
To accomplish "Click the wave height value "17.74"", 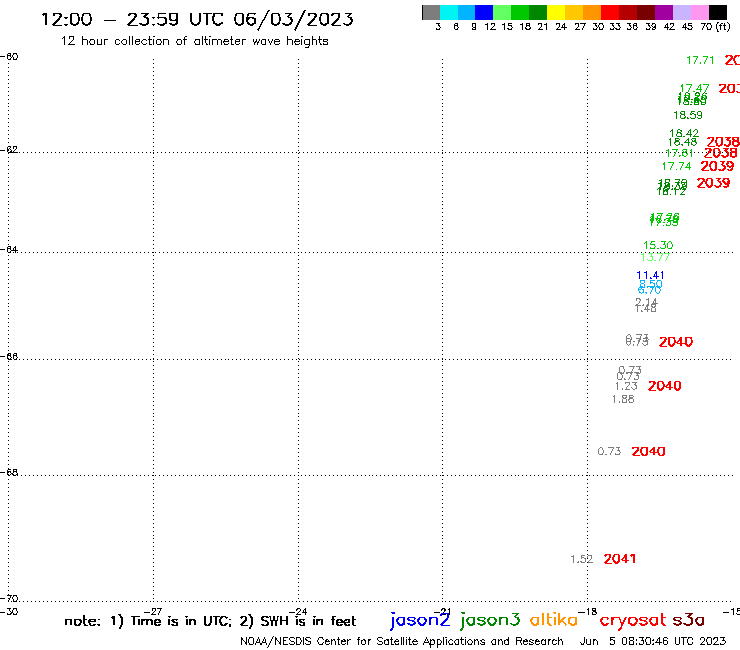I will point(676,166).
